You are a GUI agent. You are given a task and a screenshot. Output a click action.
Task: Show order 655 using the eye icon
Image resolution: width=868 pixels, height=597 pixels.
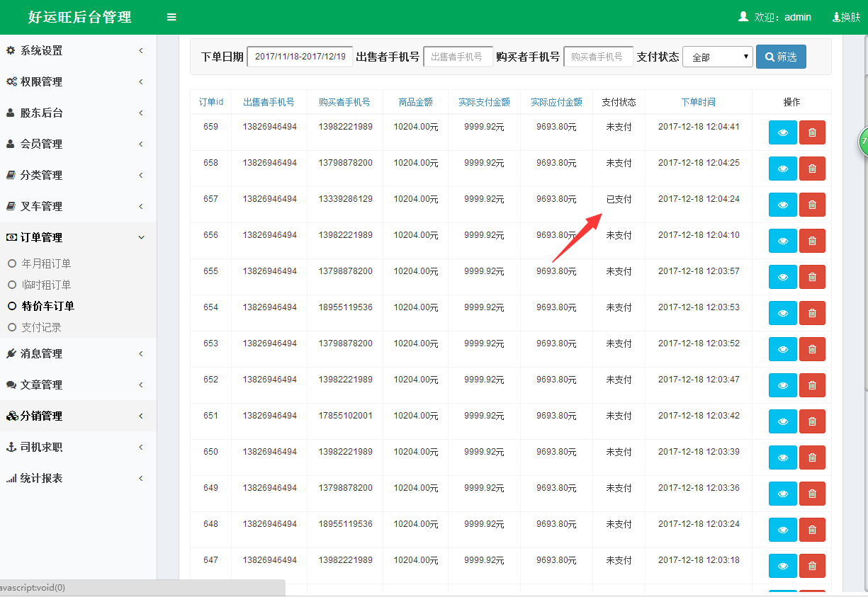click(x=783, y=277)
